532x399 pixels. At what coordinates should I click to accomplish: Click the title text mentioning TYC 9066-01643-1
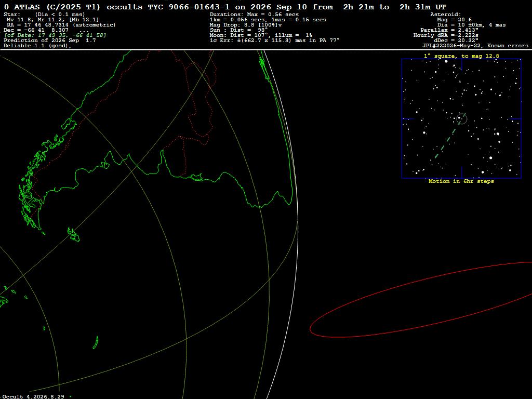[x=224, y=7]
